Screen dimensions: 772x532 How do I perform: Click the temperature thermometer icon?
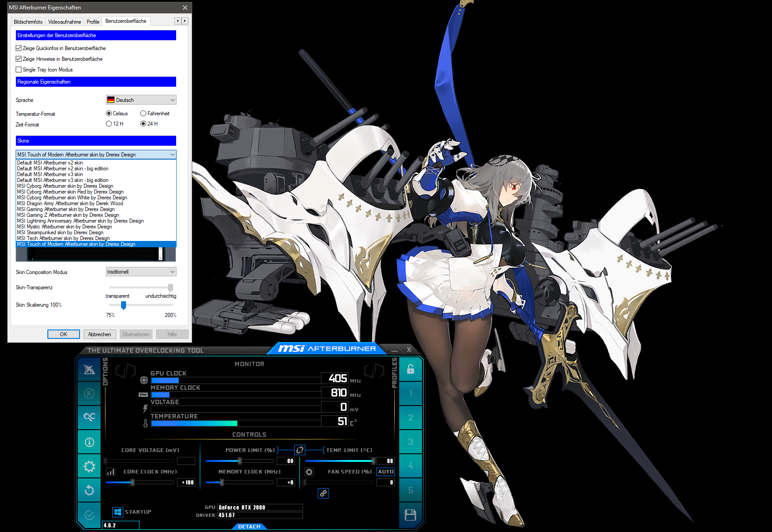145,423
